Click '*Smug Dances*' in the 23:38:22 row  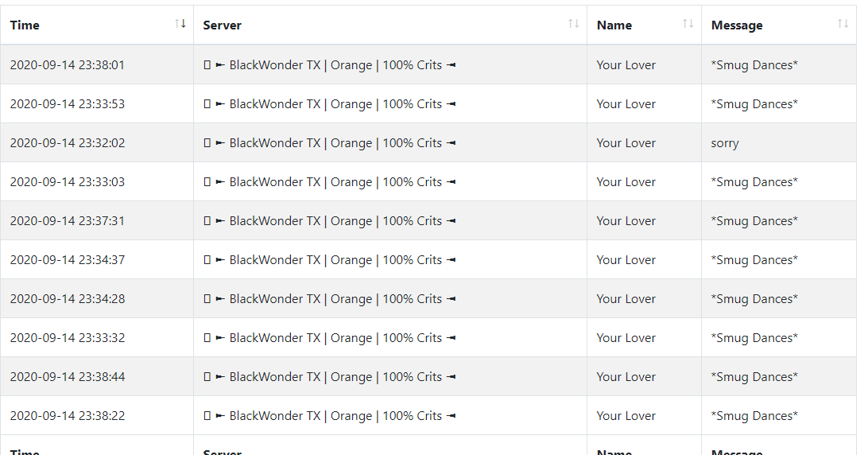[754, 416]
